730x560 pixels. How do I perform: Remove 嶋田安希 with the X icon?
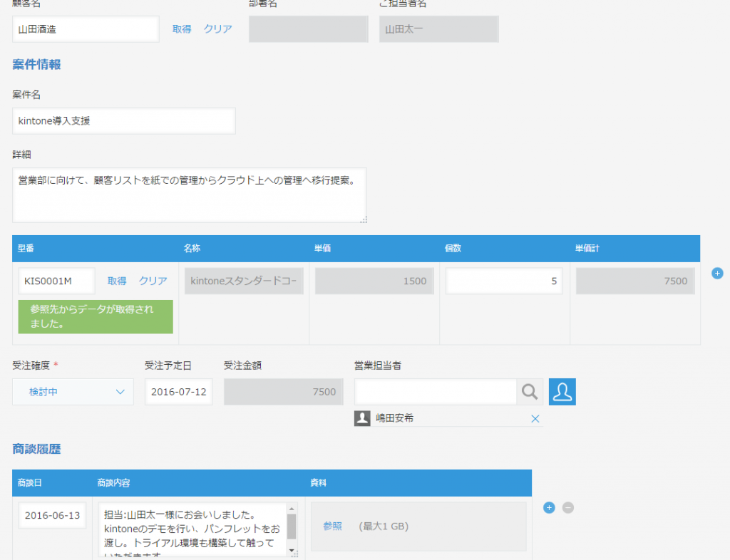(x=535, y=419)
